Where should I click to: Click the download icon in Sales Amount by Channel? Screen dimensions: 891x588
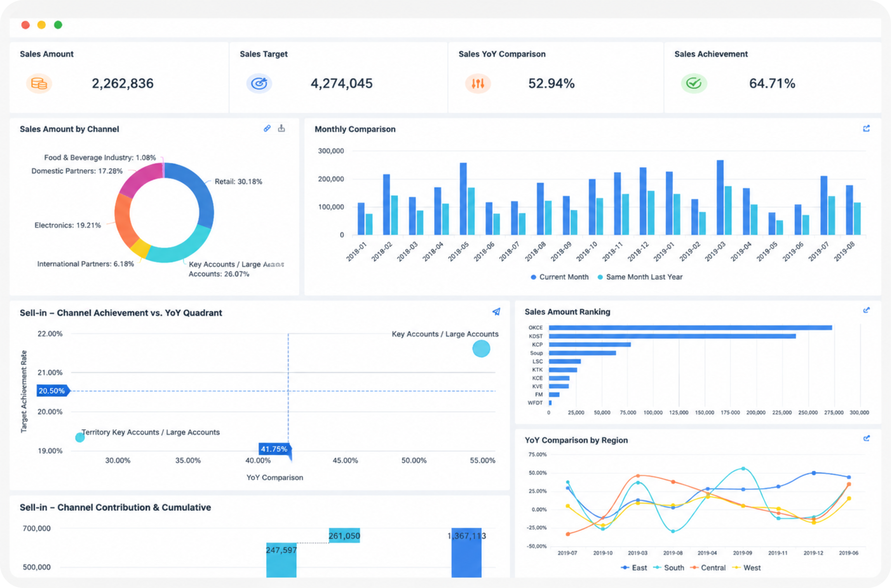point(281,129)
